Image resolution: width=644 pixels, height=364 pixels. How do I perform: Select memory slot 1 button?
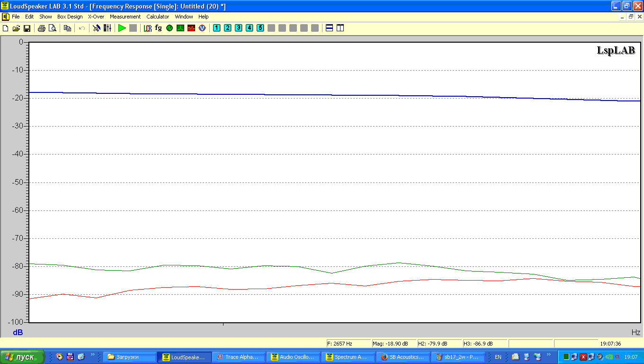point(217,28)
